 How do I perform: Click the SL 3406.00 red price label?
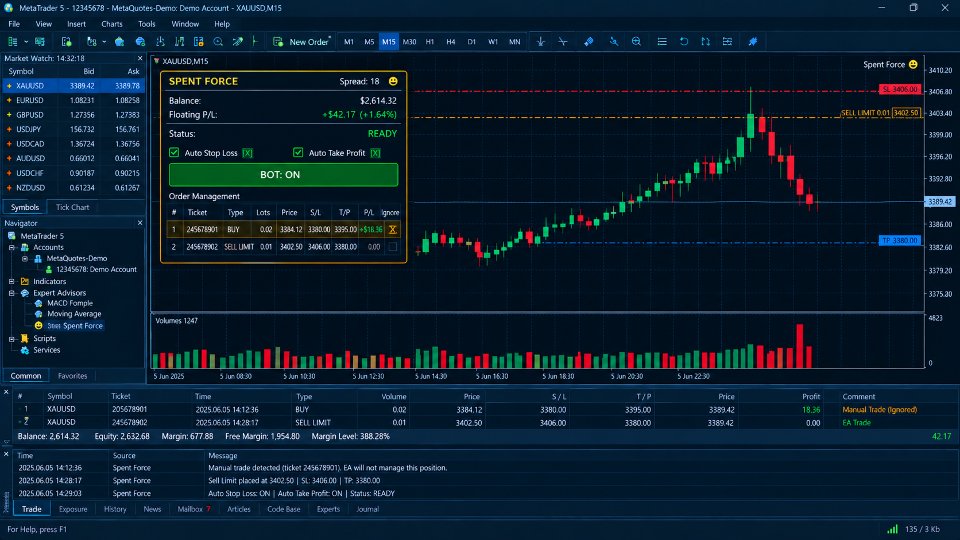click(x=899, y=89)
